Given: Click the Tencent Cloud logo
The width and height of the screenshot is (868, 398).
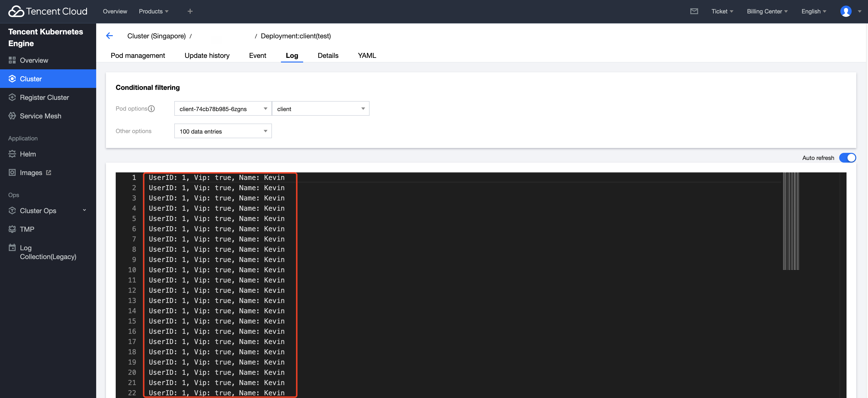Looking at the screenshot, I should click(48, 11).
